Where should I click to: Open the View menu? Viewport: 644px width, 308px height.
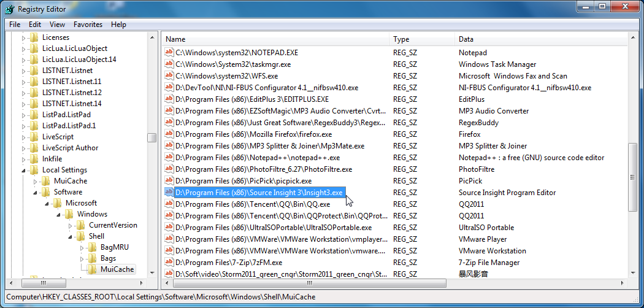click(x=58, y=25)
